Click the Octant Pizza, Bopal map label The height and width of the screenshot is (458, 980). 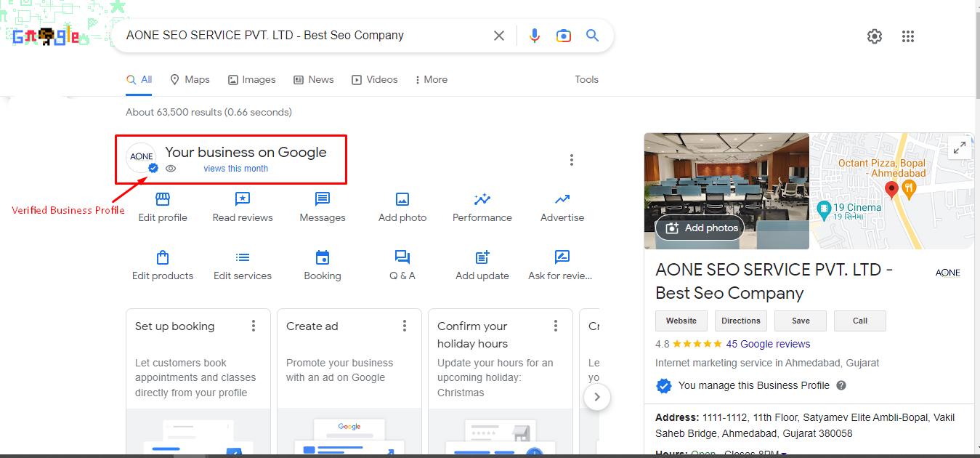[x=882, y=168]
